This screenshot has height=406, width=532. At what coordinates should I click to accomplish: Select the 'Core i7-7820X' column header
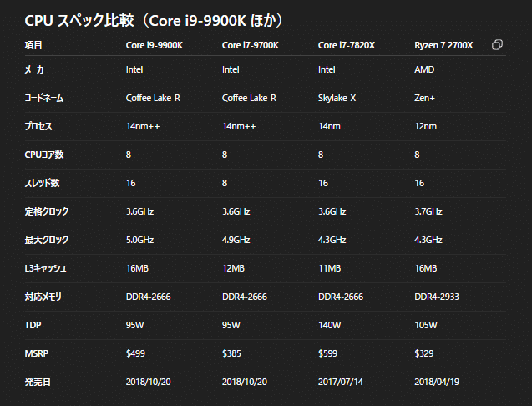click(x=347, y=45)
